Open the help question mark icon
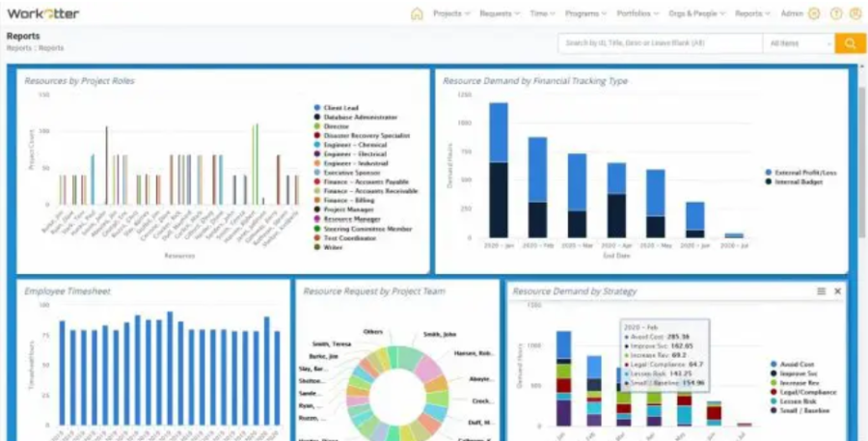Image resolution: width=868 pixels, height=441 pixels. (x=835, y=14)
